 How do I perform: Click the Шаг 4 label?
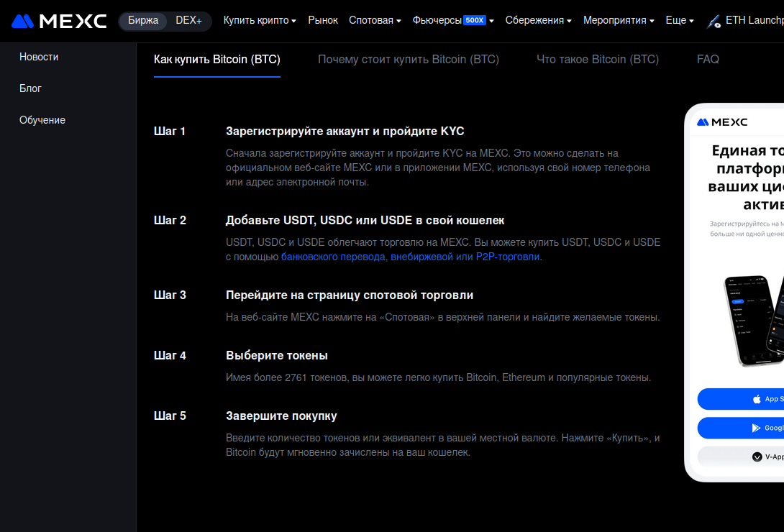click(170, 356)
